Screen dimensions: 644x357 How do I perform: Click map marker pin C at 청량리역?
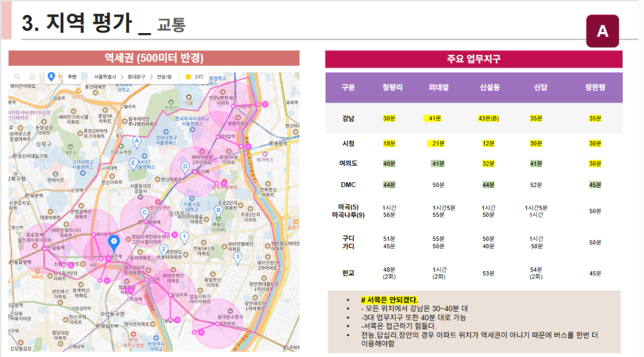[x=144, y=213]
